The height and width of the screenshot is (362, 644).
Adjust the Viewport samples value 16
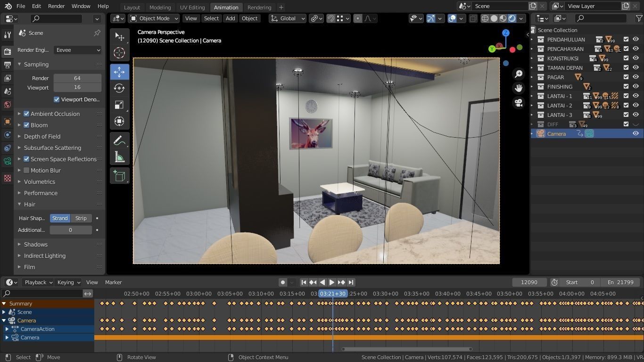point(77,88)
